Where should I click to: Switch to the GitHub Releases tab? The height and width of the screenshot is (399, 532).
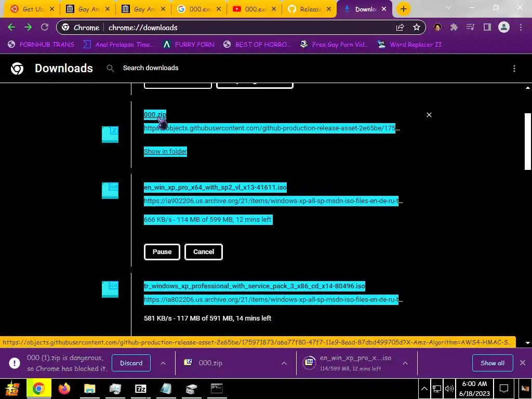click(310, 9)
